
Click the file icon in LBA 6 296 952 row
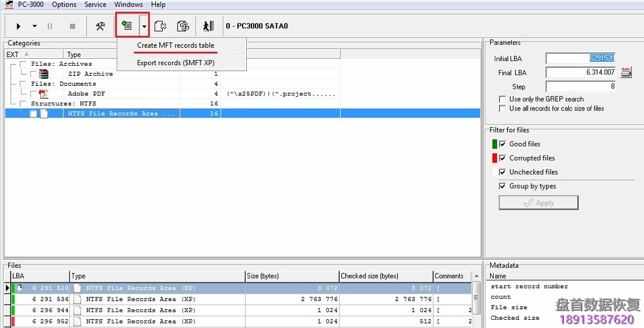pos(77,322)
